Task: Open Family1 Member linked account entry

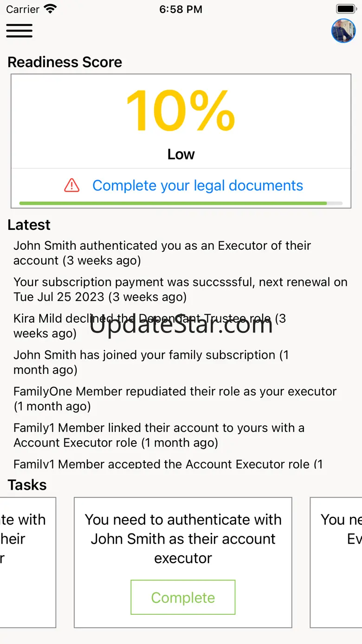Action: pos(159,435)
